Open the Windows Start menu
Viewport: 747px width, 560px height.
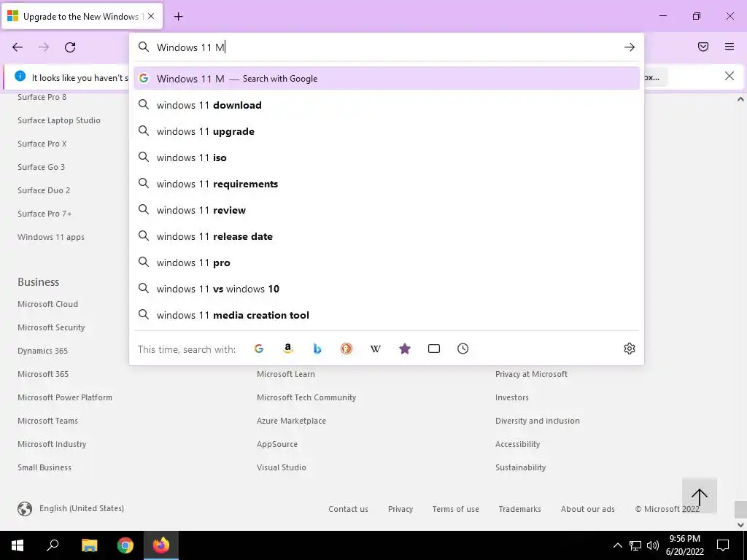[x=18, y=545]
